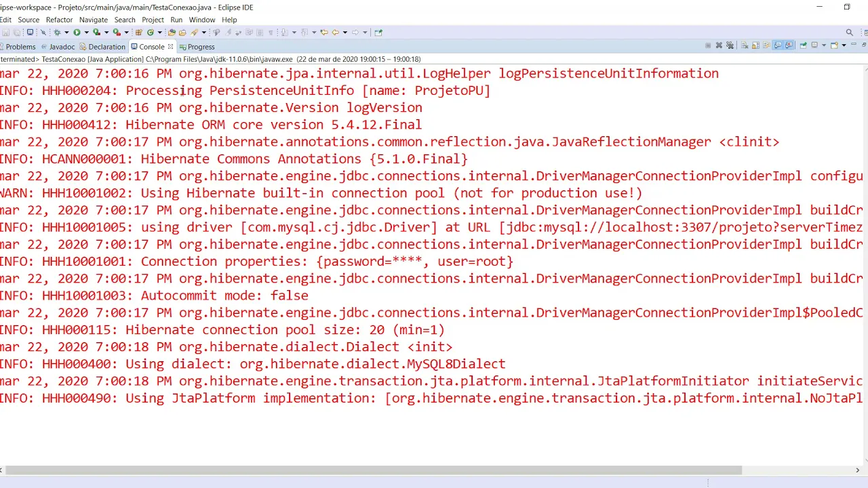Open the Source menu
This screenshot has height=488, width=868.
28,20
